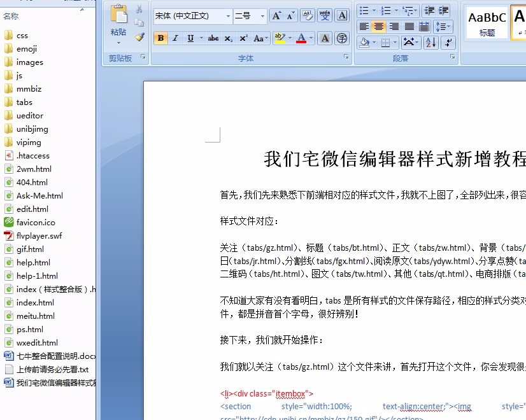Toggle show paragraph marks
Viewport: 526px width, 420px height.
coord(448,43)
